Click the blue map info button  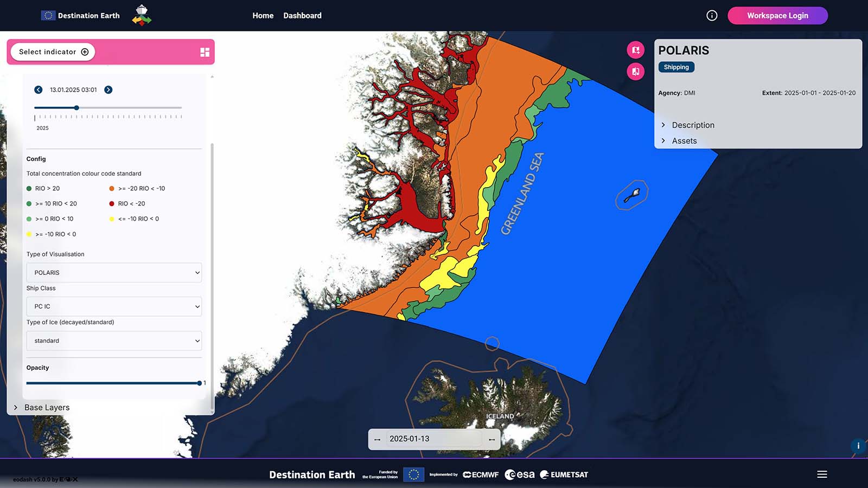(858, 446)
